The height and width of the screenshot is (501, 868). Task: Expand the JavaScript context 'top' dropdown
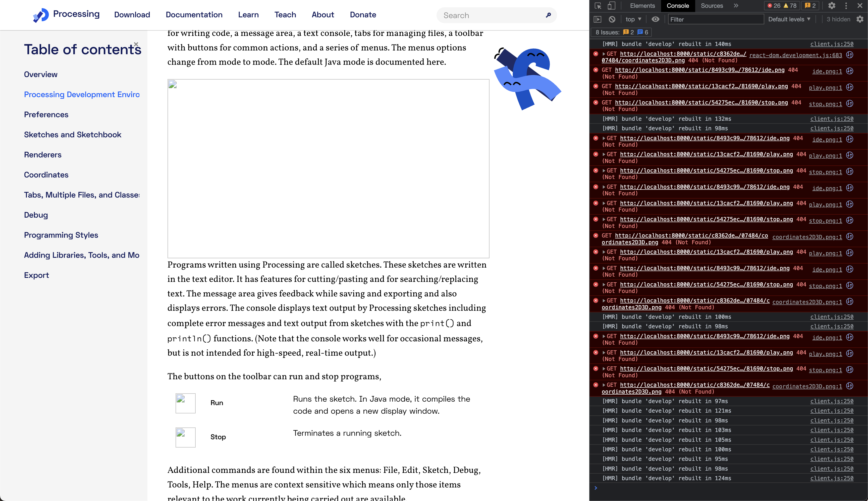pyautogui.click(x=633, y=19)
